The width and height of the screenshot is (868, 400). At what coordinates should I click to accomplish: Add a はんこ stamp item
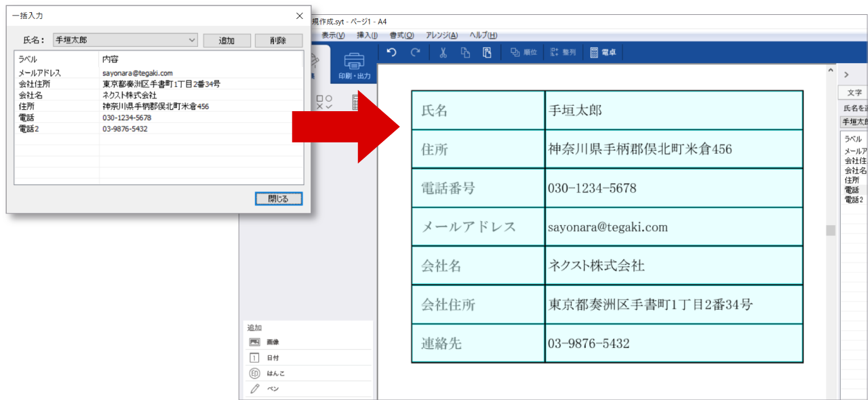tap(308, 374)
